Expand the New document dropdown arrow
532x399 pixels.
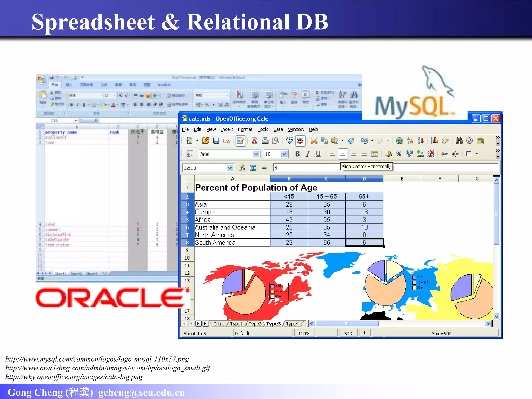(x=197, y=141)
